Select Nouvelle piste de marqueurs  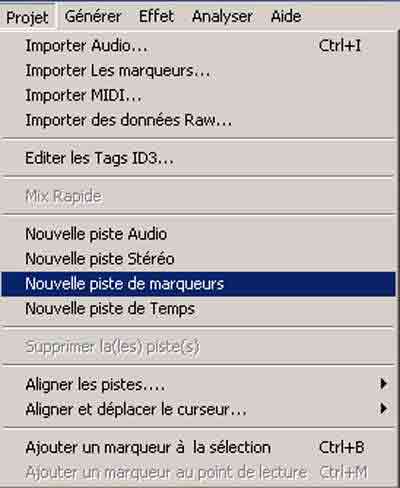[199, 284]
